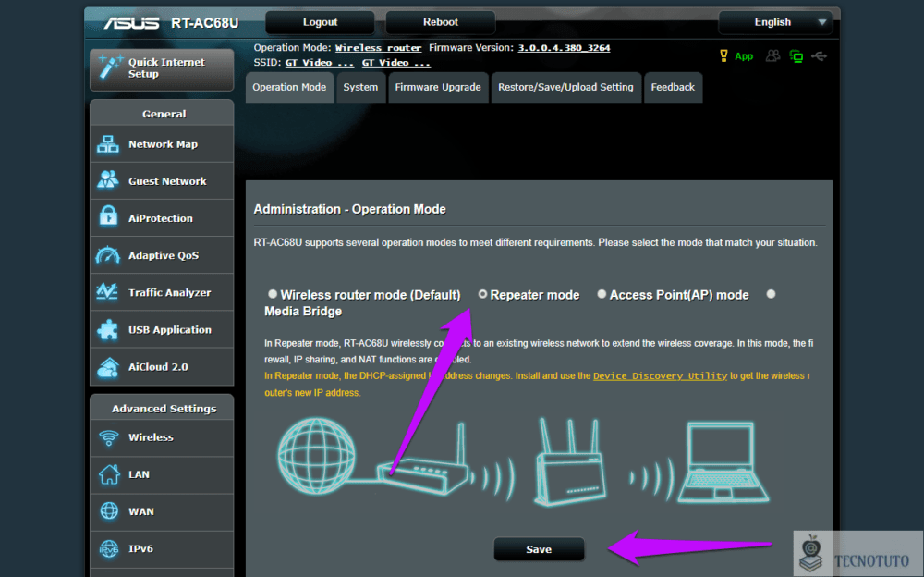
Task: Click the Network Map icon
Action: coord(108,144)
